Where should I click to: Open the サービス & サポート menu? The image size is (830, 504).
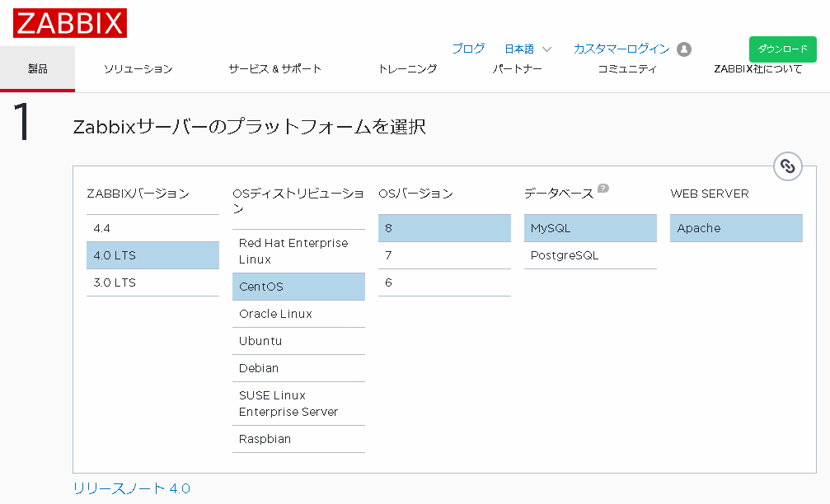click(x=274, y=68)
